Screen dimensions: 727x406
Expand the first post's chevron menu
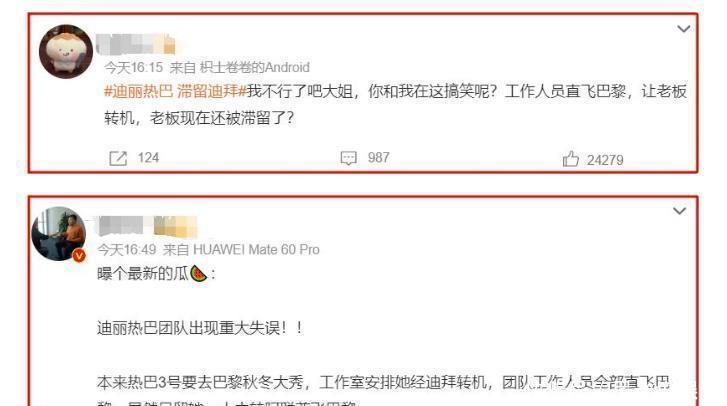[683, 29]
